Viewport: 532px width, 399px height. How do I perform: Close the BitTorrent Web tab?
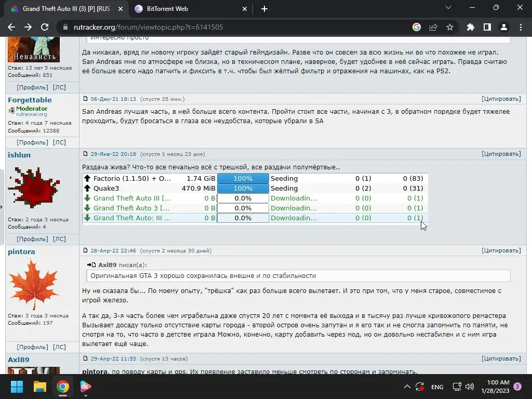coord(245,9)
